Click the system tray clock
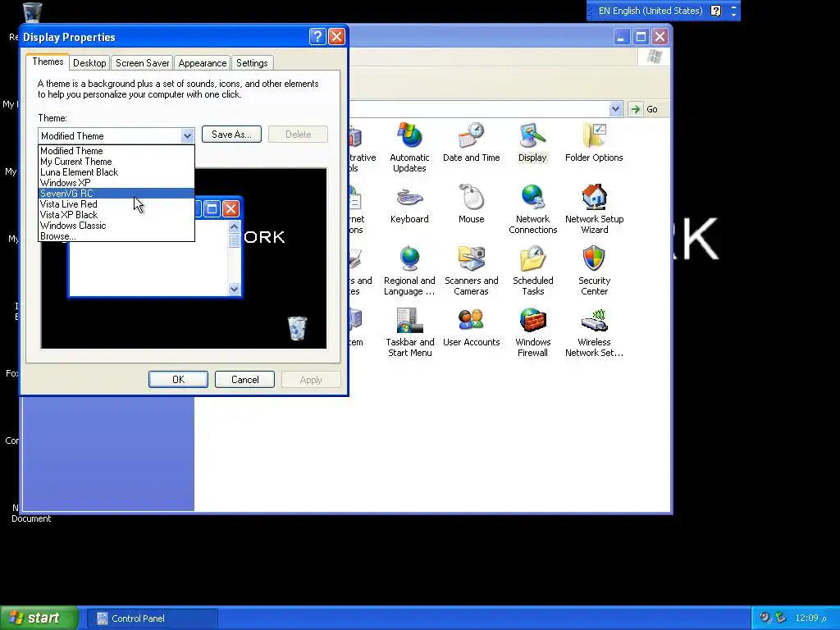The image size is (840, 630). 810,619
